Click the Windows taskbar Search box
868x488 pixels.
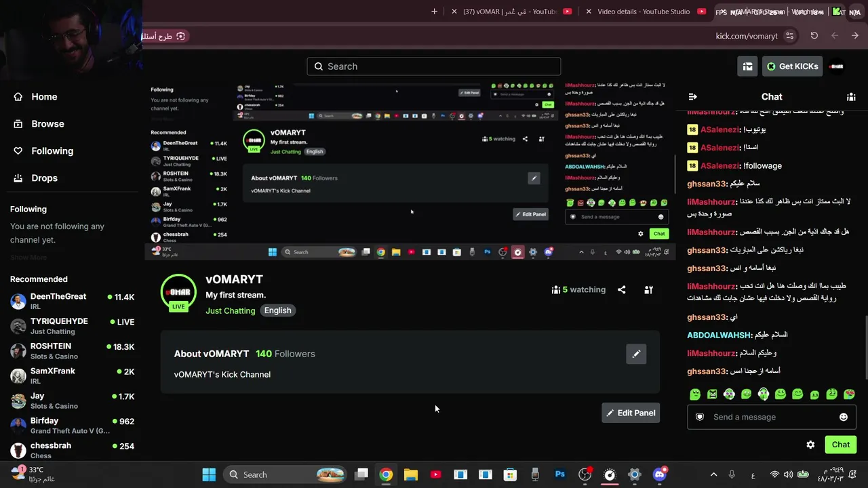point(285,474)
